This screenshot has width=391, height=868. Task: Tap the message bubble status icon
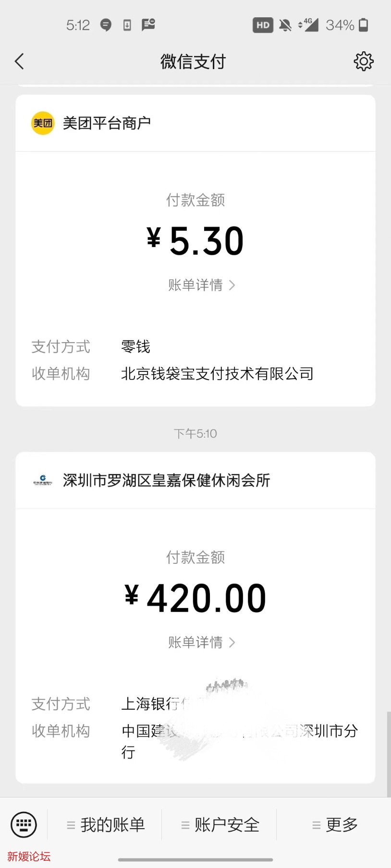pyautogui.click(x=106, y=25)
